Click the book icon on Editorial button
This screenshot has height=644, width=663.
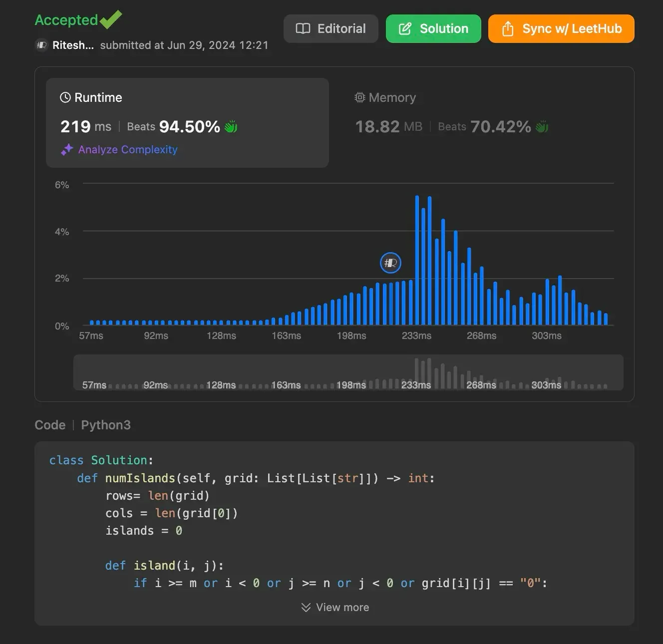pyautogui.click(x=303, y=29)
